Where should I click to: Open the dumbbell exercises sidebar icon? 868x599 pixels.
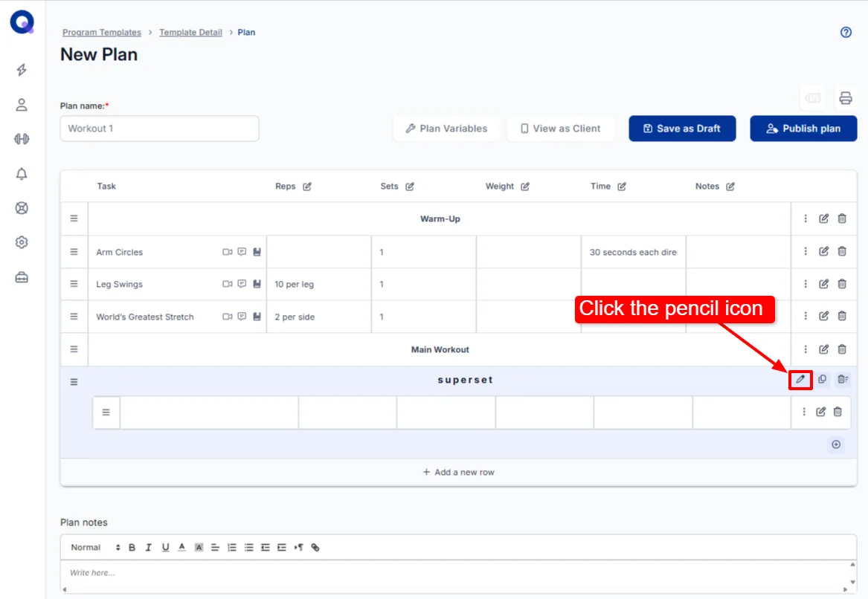click(22, 139)
